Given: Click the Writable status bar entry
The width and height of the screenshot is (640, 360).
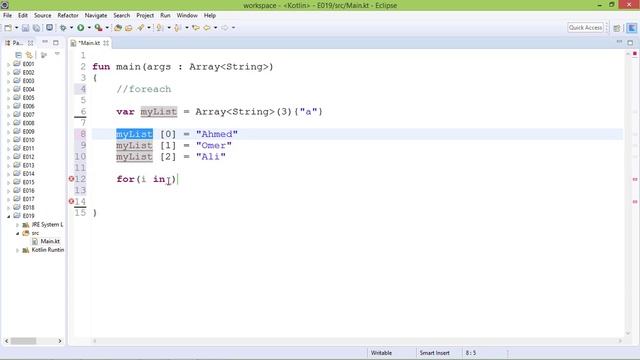Looking at the screenshot, I should pos(381,353).
